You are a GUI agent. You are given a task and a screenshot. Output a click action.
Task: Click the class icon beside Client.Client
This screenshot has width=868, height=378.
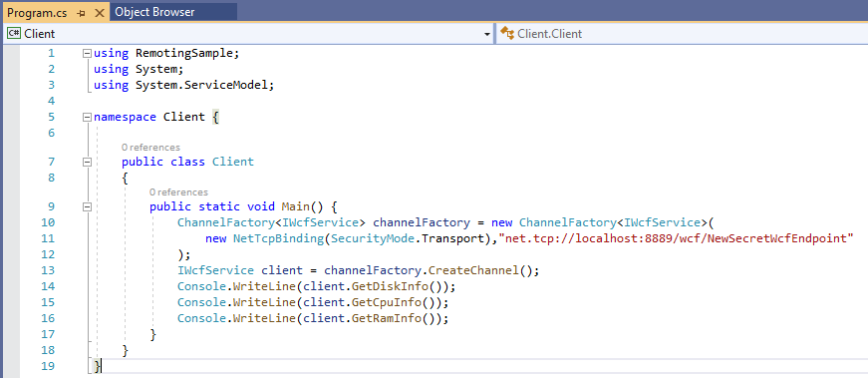[x=506, y=34]
